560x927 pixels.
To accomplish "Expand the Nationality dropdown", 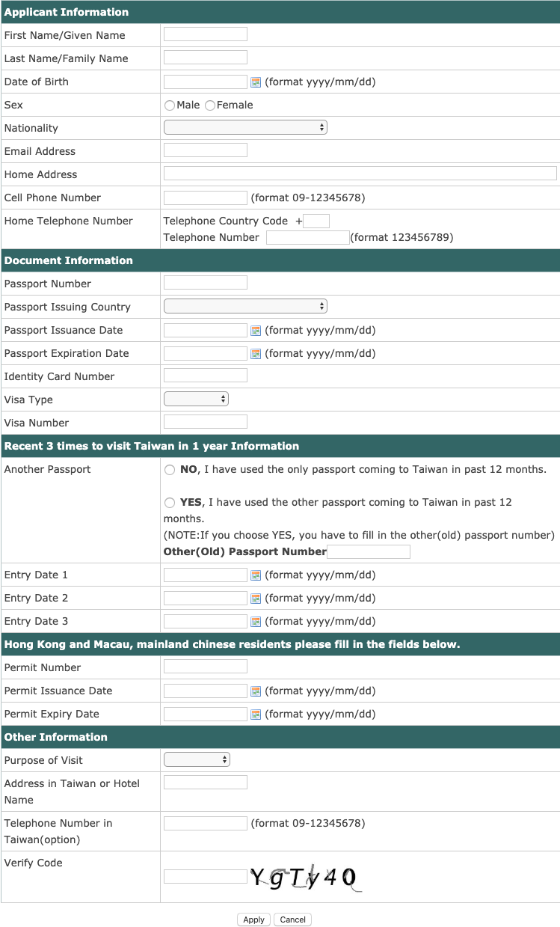I will coord(245,128).
